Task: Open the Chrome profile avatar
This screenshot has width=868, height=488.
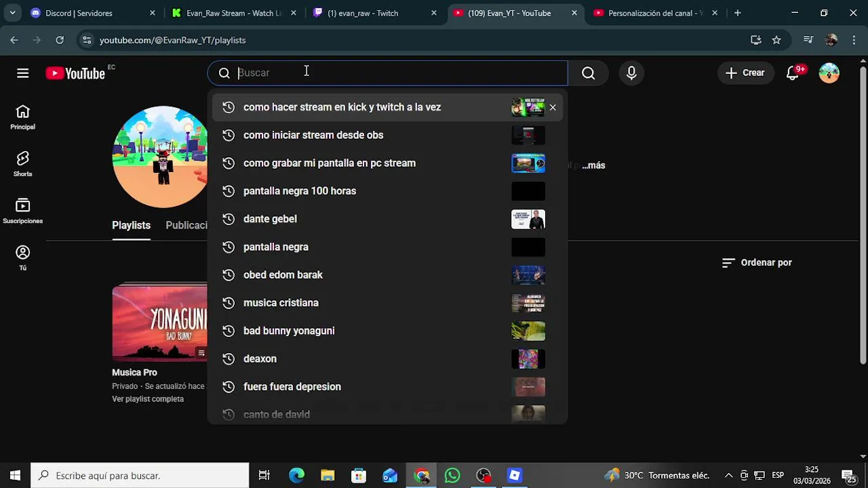Action: pos(831,40)
